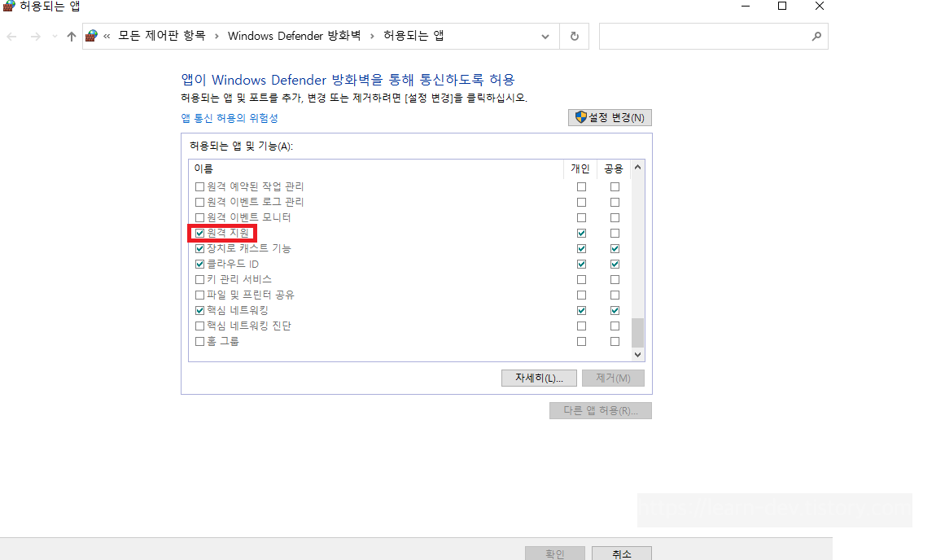This screenshot has width=945, height=560.
Task: Enable 개인 checkbox for 파일 및 프린터 공유
Action: (582, 295)
